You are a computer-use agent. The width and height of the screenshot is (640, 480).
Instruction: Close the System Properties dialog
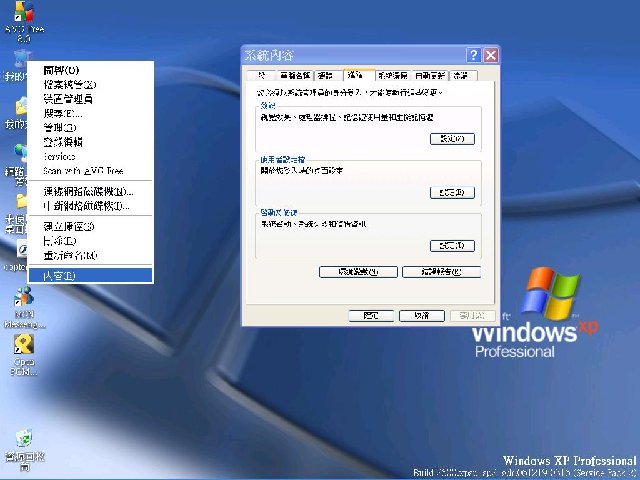[491, 55]
